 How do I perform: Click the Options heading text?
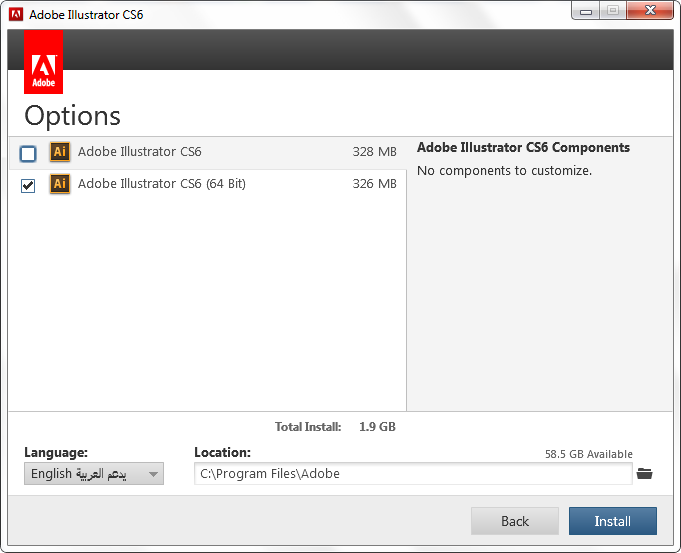pos(72,115)
